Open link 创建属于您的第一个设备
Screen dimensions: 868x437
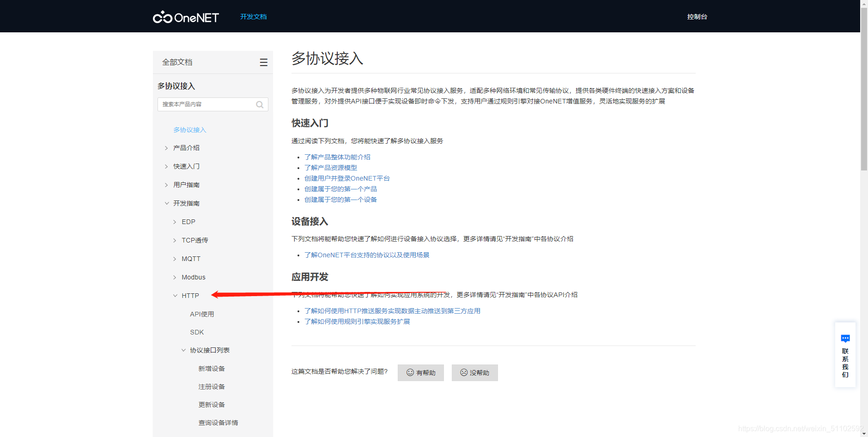340,200
